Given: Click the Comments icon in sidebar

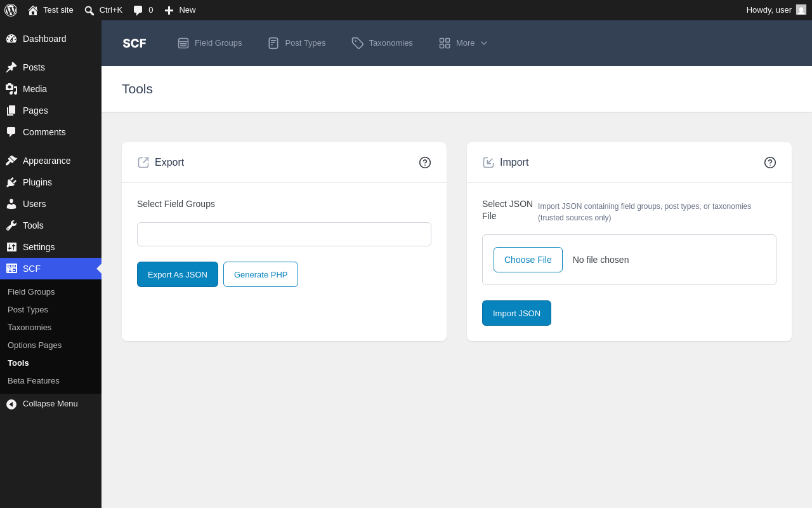Looking at the screenshot, I should (11, 132).
